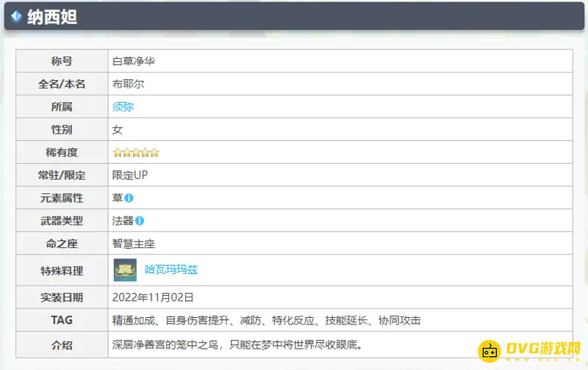Click the constellation name 智慧主座
This screenshot has width=588, height=370.
coord(133,244)
